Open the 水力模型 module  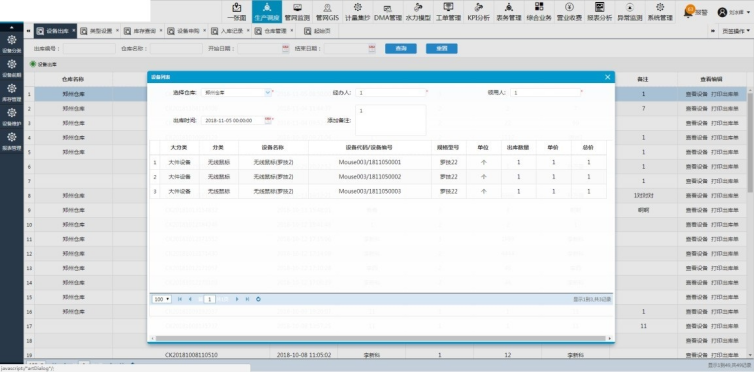click(x=418, y=12)
